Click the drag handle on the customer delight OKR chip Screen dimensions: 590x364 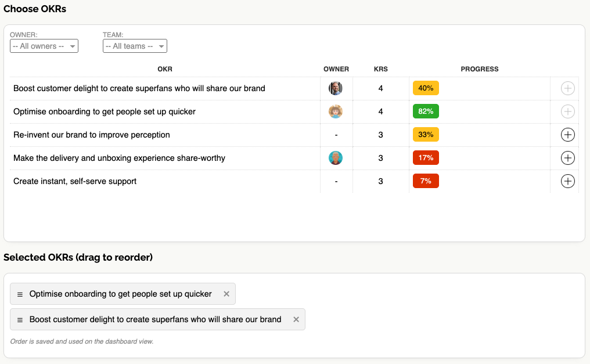pyautogui.click(x=21, y=319)
